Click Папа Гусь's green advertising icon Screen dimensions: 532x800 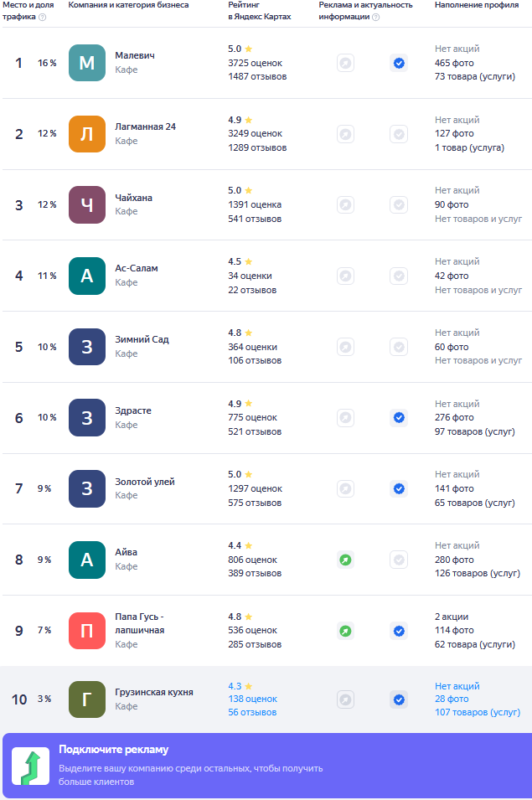click(x=345, y=631)
